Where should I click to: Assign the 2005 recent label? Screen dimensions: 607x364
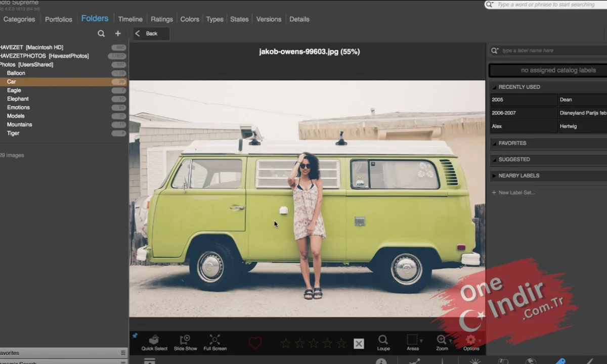click(524, 100)
